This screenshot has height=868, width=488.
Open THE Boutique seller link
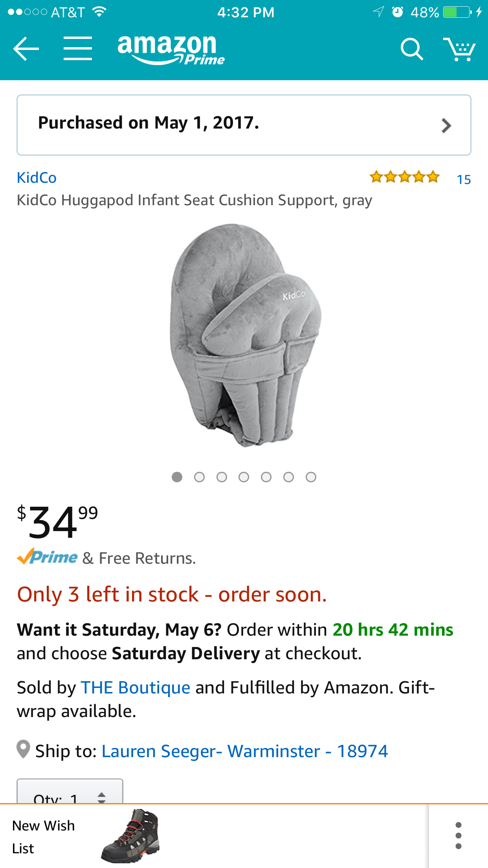[x=136, y=688]
